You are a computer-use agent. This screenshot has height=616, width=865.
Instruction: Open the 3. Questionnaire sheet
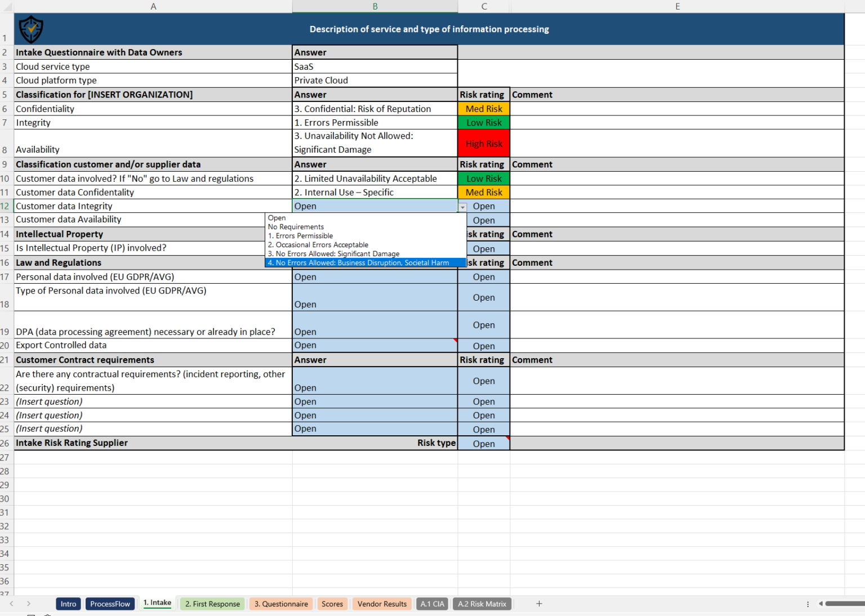point(281,603)
